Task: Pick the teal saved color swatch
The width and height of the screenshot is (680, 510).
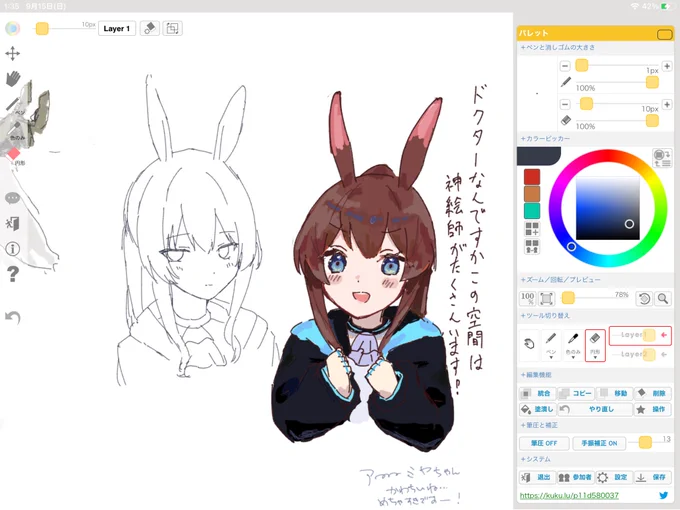Action: [x=532, y=211]
